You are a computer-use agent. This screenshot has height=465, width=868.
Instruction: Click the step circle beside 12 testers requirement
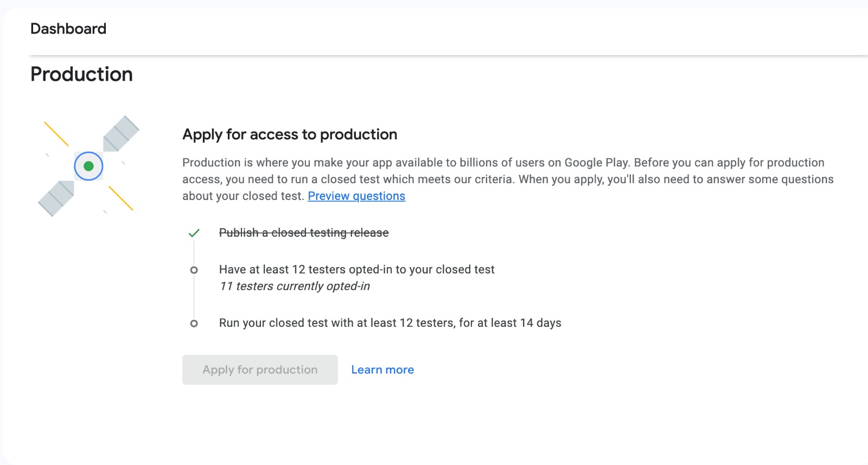194,270
